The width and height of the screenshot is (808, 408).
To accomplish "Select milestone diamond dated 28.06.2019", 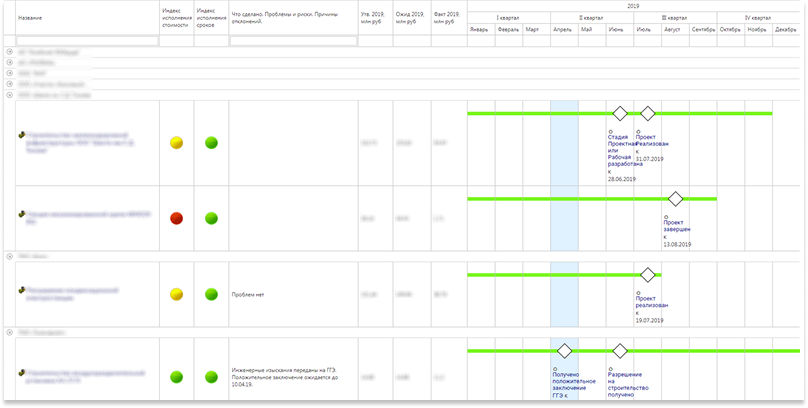I will coord(620,113).
